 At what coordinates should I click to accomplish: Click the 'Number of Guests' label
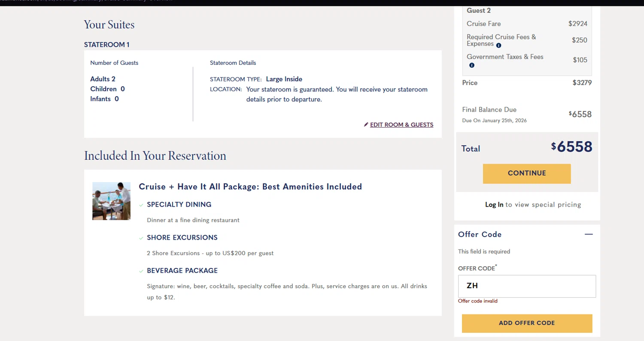(x=114, y=63)
